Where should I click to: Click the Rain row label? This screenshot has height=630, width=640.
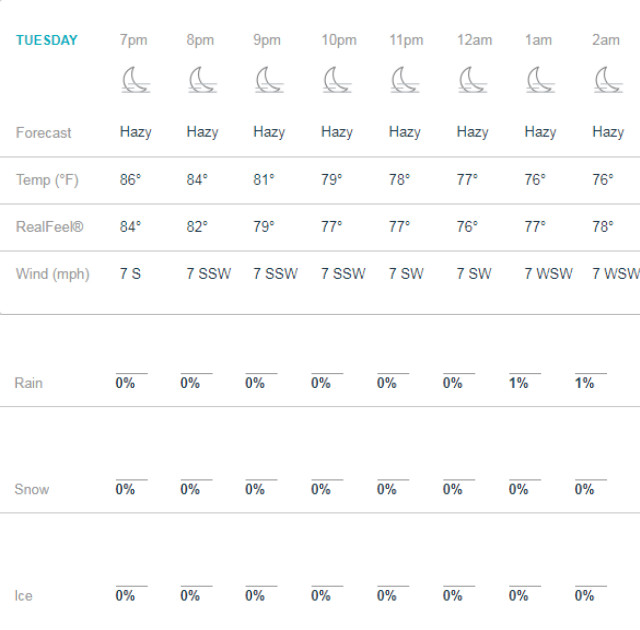[x=29, y=383]
